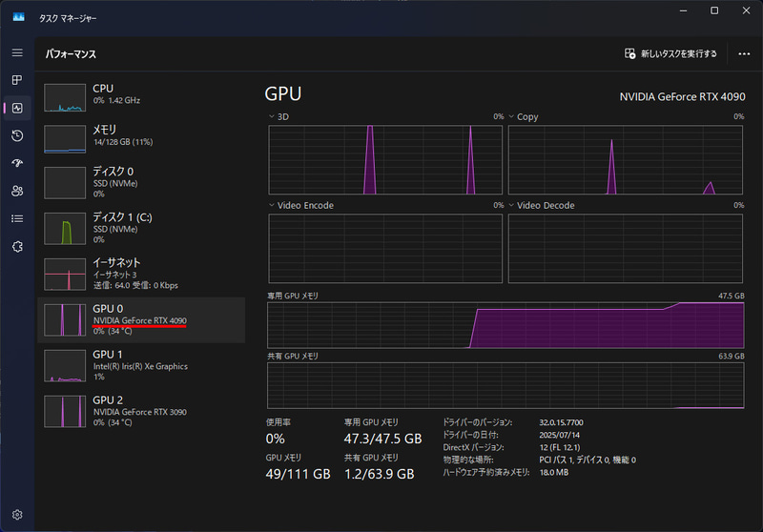Image resolution: width=763 pixels, height=532 pixels.
Task: Select ディスク 1 (C:) entry
Action: tap(141, 228)
